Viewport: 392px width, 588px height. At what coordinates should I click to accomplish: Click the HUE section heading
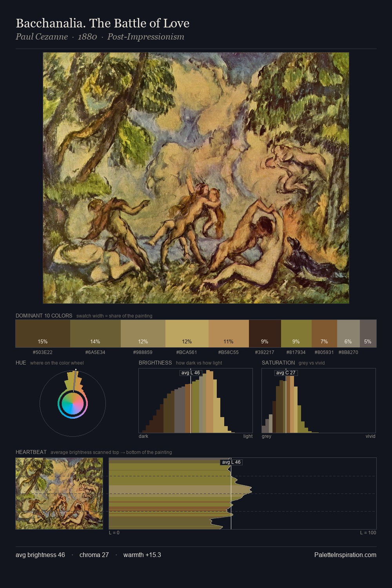pos(21,363)
